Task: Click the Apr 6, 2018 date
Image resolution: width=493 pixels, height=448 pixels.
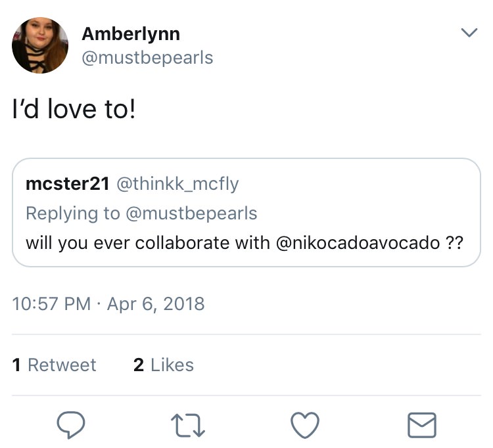Action: pos(156,304)
